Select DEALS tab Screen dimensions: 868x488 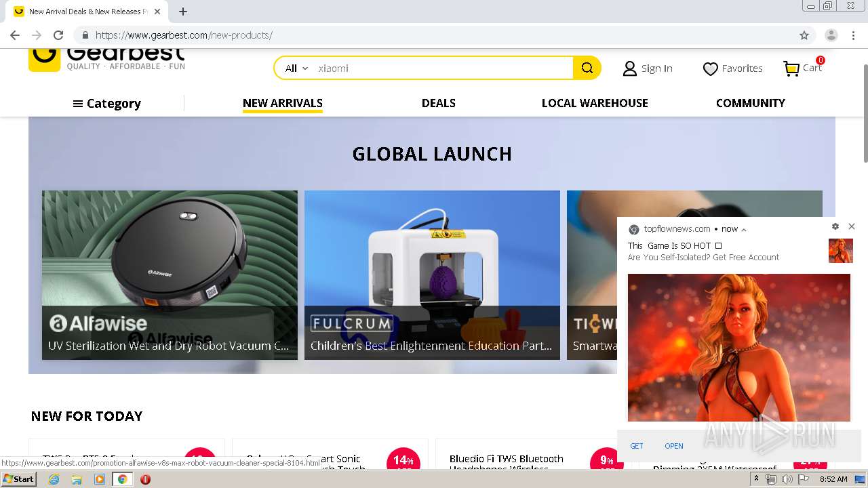click(438, 103)
